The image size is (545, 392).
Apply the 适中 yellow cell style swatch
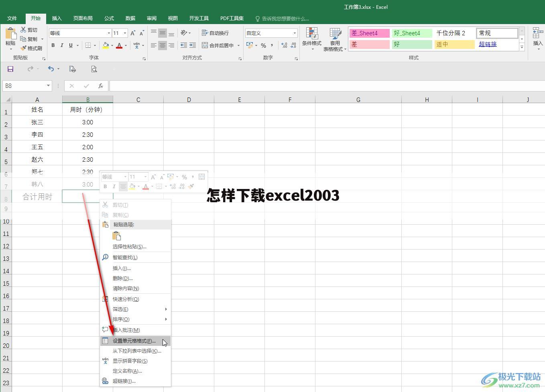click(x=455, y=44)
